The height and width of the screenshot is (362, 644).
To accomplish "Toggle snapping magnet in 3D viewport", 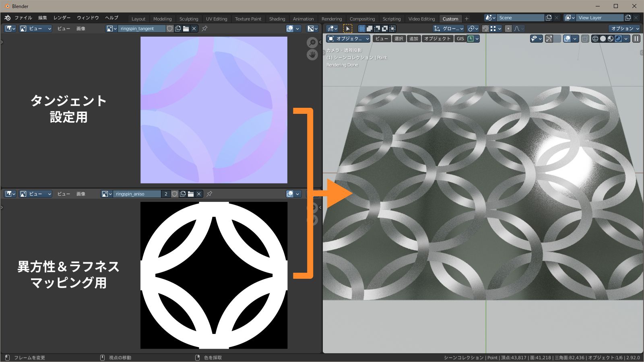I will click(485, 29).
